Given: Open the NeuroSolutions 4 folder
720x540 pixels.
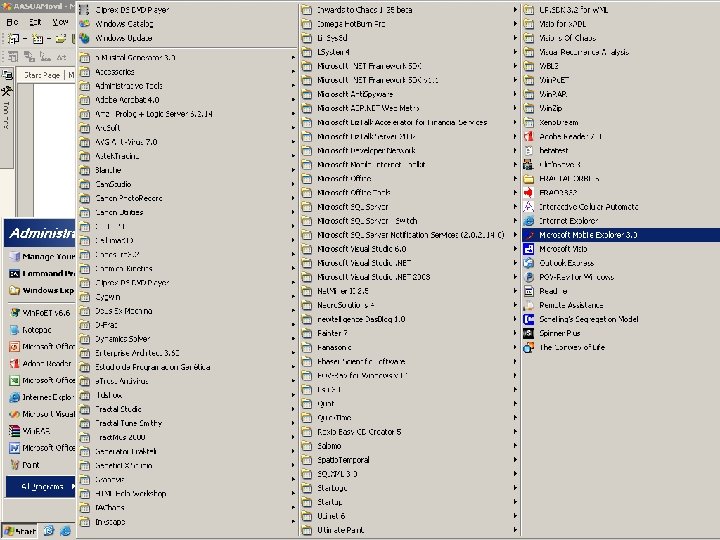Looking at the screenshot, I should coord(410,305).
